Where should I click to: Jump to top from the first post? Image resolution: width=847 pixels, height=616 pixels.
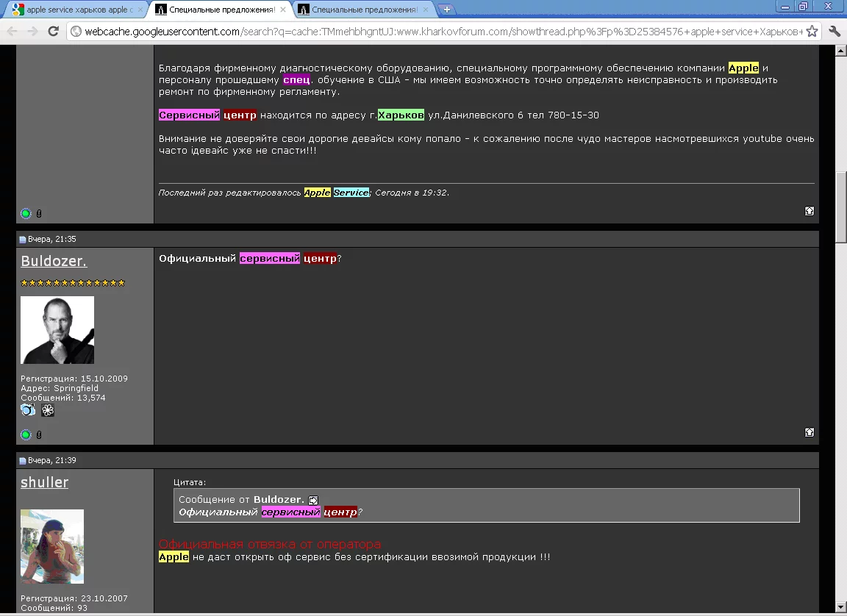pyautogui.click(x=810, y=211)
